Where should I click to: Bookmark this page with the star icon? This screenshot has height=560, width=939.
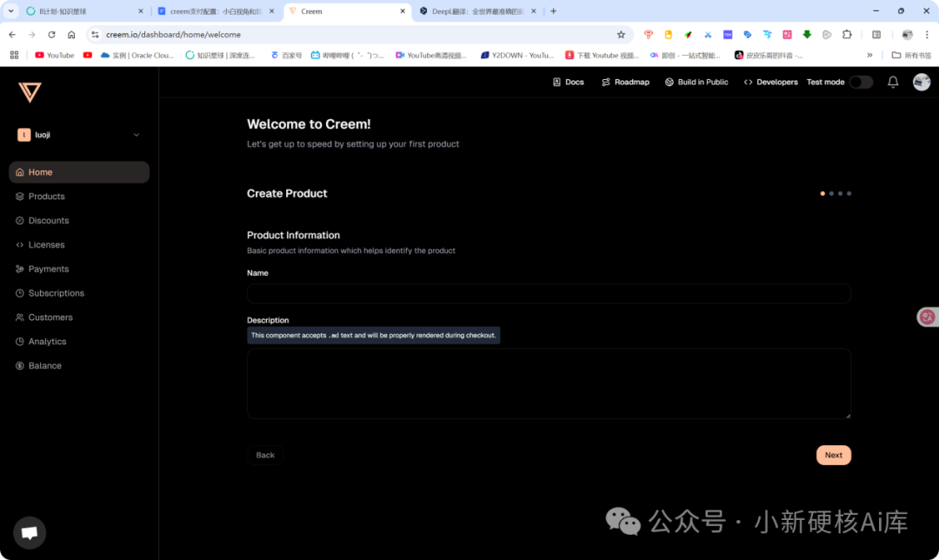tap(621, 35)
